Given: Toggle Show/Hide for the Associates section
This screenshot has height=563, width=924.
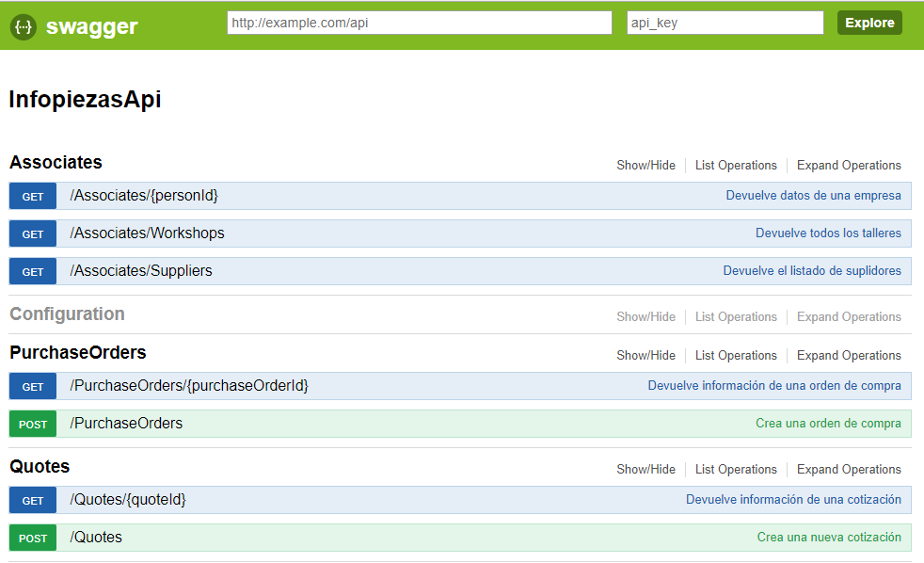Looking at the screenshot, I should (645, 165).
